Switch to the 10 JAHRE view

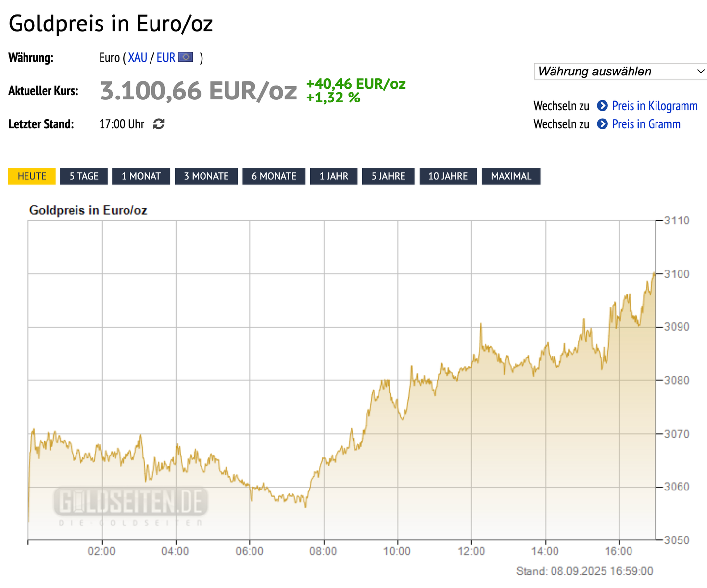click(448, 176)
